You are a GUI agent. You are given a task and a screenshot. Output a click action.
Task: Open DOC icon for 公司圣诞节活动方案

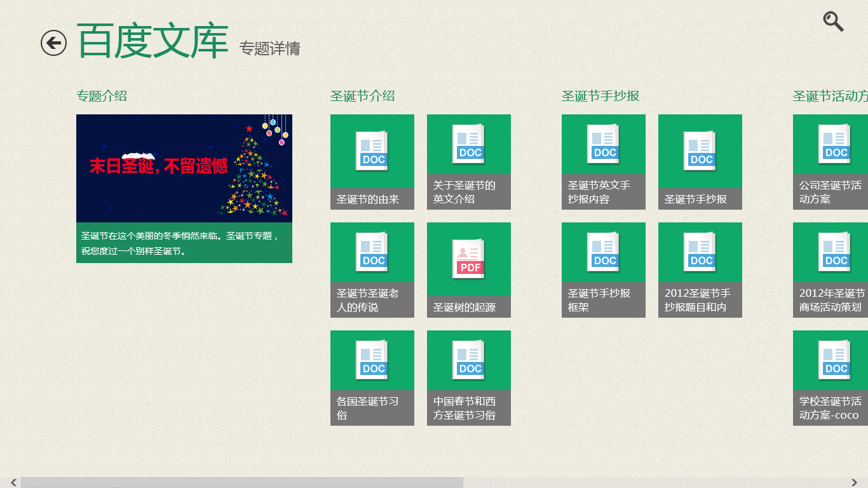coord(834,144)
